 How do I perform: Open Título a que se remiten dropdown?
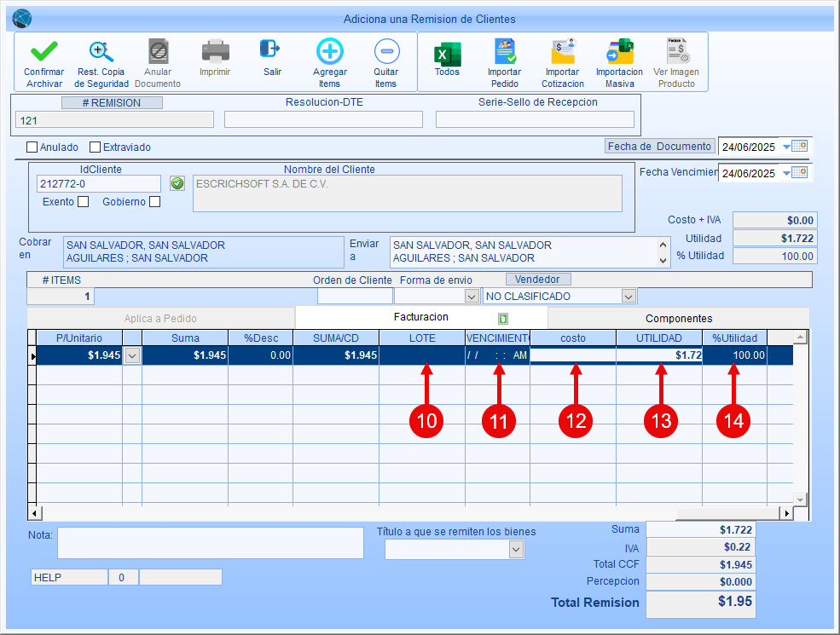[515, 550]
